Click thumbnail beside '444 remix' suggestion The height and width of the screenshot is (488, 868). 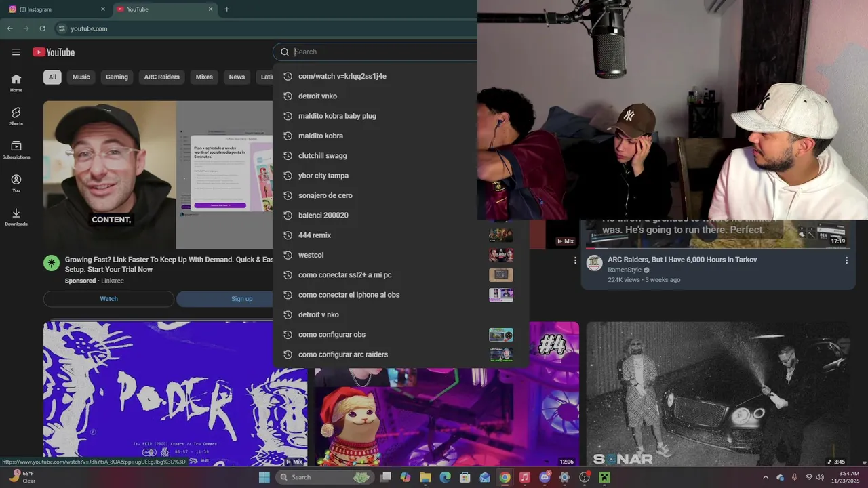(501, 235)
